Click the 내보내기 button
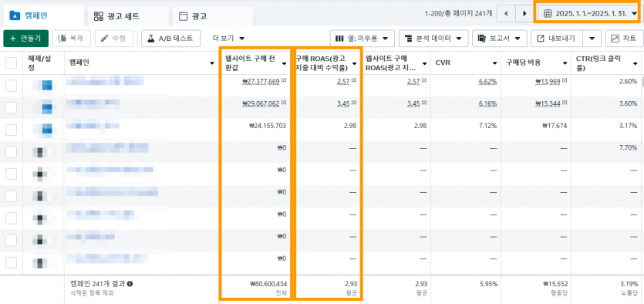 pos(558,39)
